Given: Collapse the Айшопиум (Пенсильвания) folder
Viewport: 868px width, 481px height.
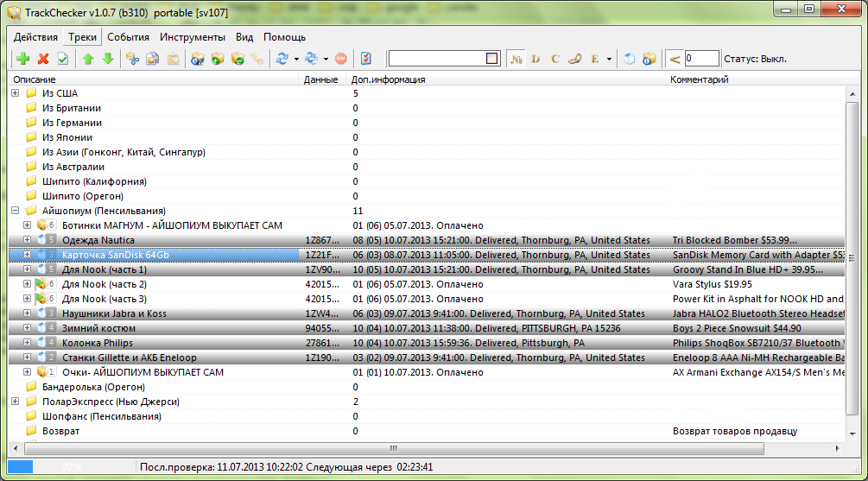Looking at the screenshot, I should click(x=16, y=211).
